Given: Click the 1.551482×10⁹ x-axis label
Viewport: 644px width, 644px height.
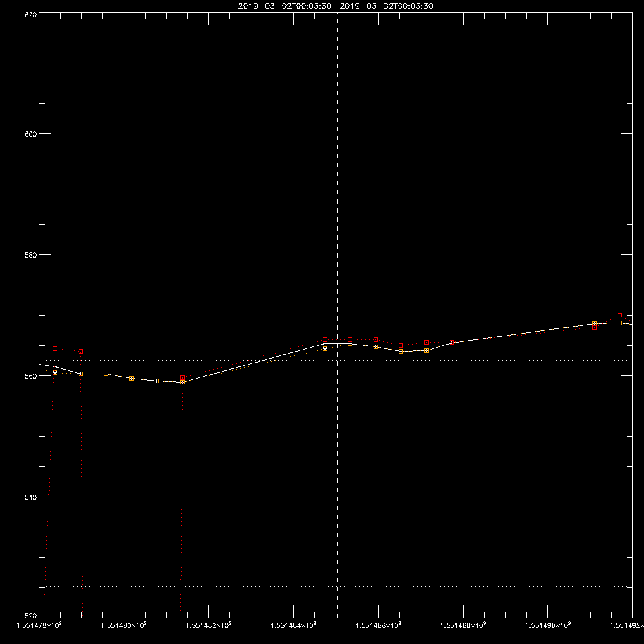Looking at the screenshot, I should pos(209,625).
